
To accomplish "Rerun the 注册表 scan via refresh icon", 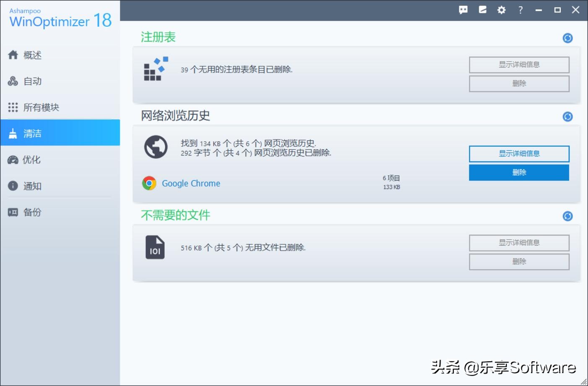I will click(567, 38).
